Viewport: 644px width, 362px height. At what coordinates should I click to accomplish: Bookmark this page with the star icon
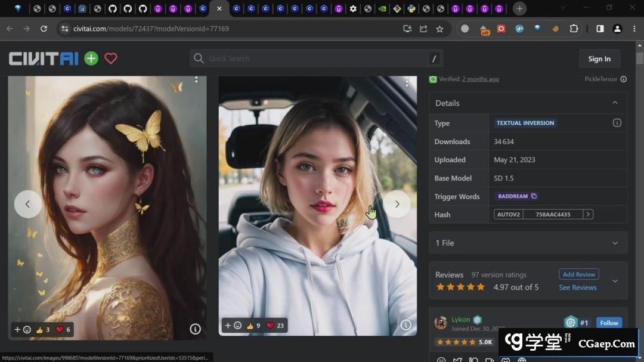pos(439,29)
